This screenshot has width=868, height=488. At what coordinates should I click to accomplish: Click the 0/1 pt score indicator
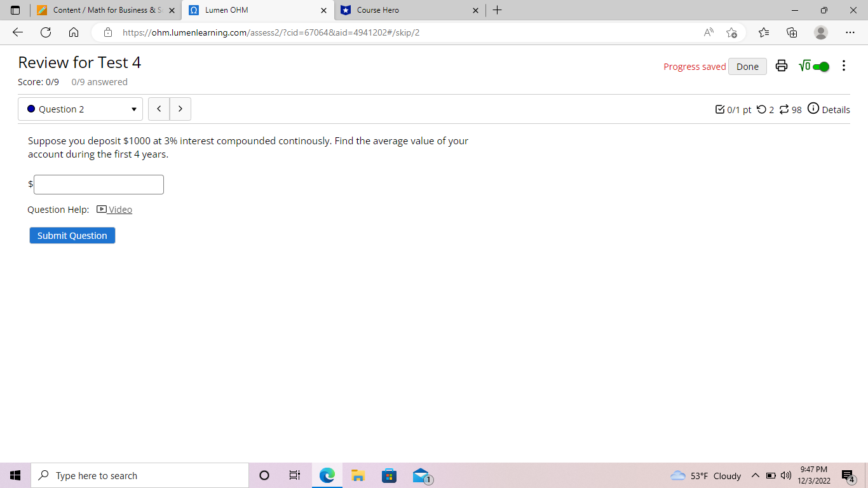733,109
